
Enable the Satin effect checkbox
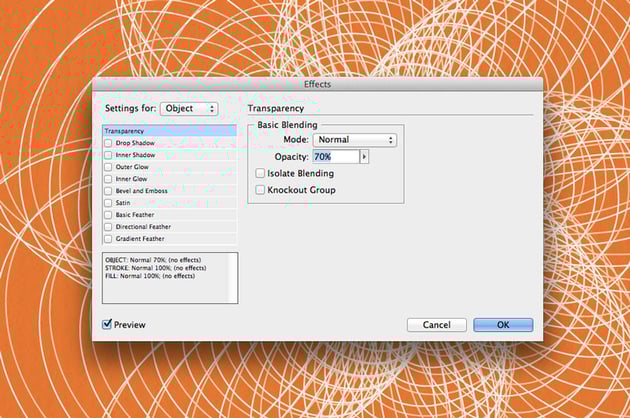tap(108, 203)
